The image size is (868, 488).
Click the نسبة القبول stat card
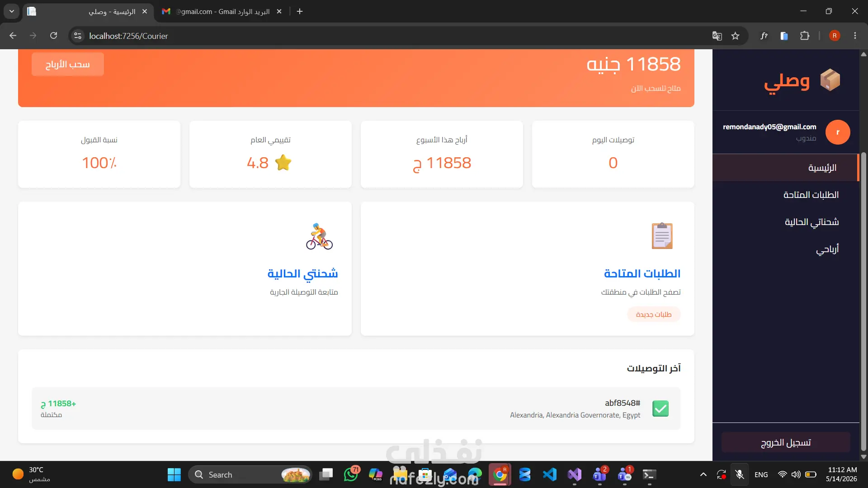(x=99, y=154)
